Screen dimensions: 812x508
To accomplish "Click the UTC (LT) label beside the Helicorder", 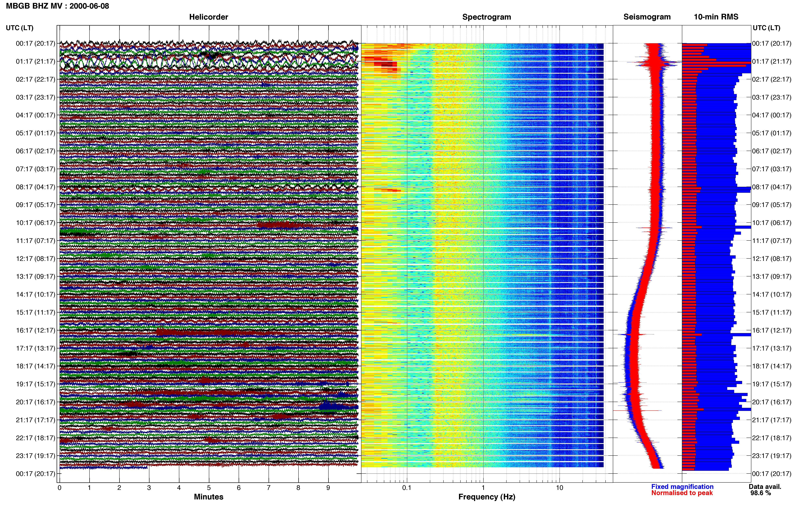I will tap(20, 28).
